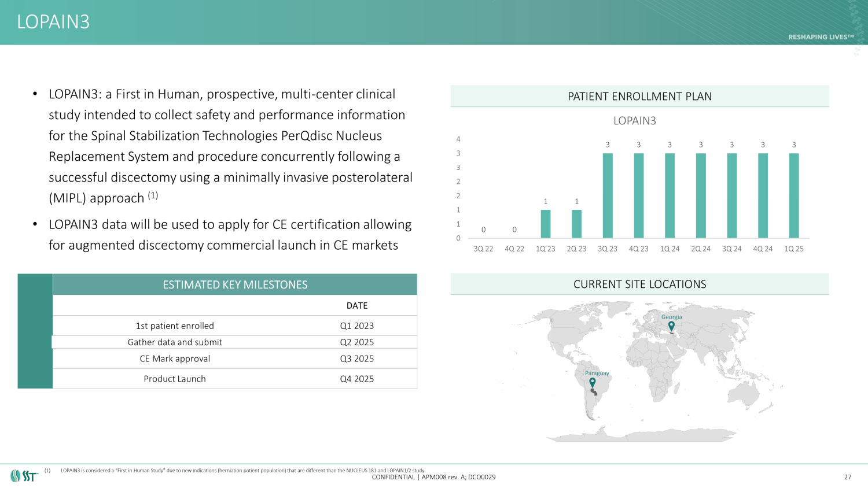This screenshot has width=868, height=488.
Task: Click the 1Q 23 bar in chart
Action: [545, 224]
